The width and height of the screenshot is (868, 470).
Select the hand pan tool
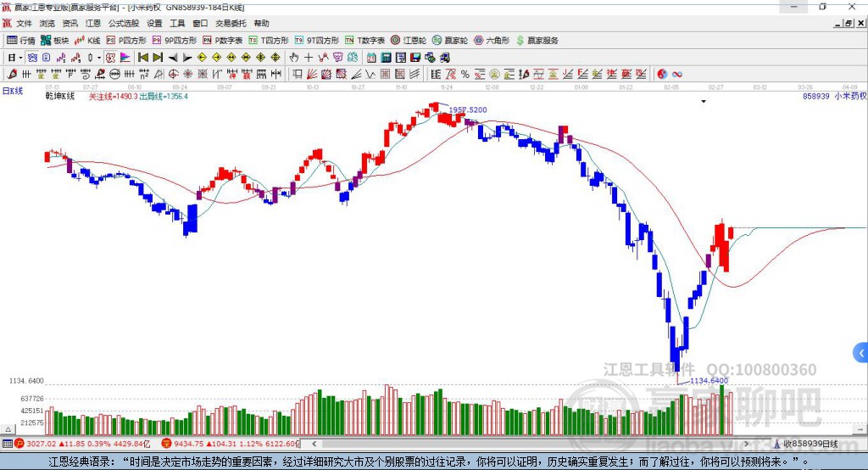294,58
